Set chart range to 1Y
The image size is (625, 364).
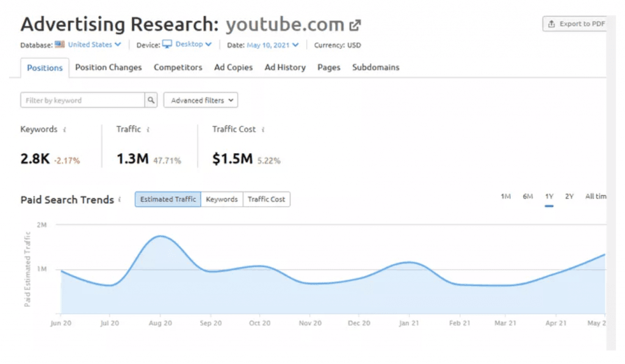point(549,196)
